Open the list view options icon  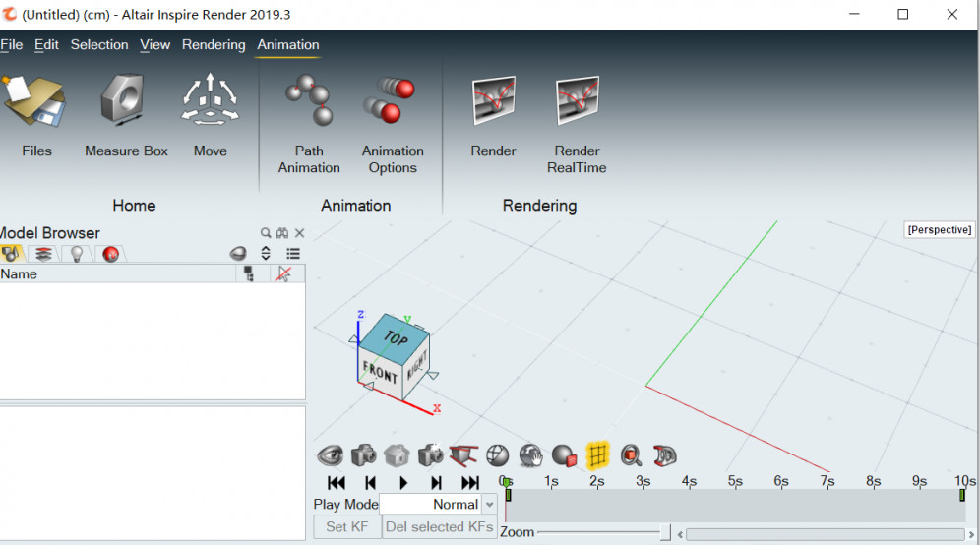coord(293,253)
